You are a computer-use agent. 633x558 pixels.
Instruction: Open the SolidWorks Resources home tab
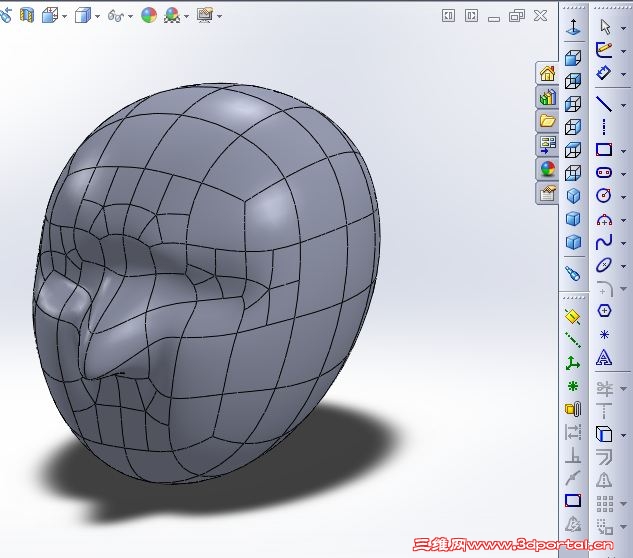tap(548, 73)
